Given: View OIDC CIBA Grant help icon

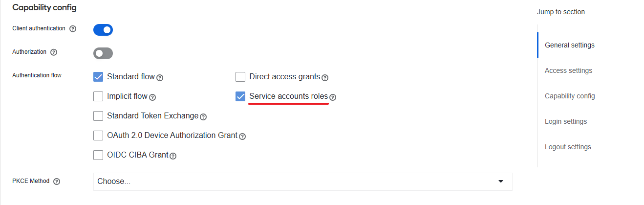Looking at the screenshot, I should [x=173, y=156].
